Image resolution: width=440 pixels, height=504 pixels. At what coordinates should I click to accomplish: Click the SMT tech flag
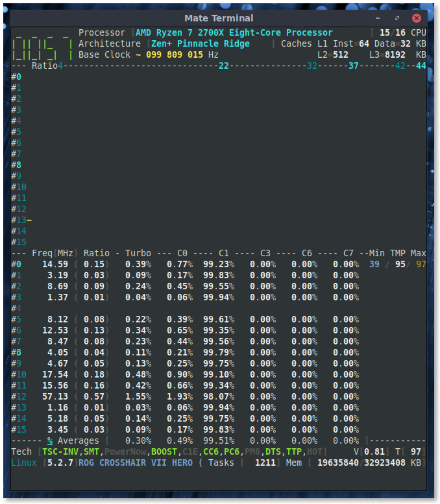pos(92,451)
